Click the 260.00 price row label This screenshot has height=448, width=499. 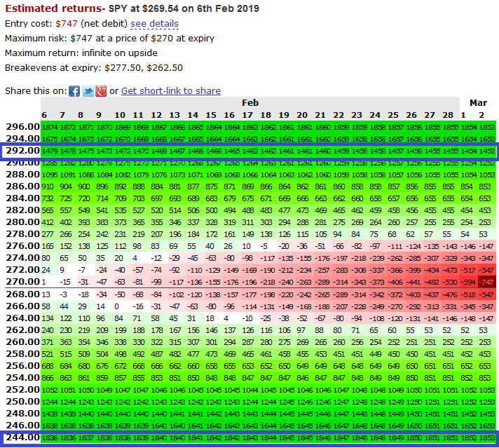22,342
